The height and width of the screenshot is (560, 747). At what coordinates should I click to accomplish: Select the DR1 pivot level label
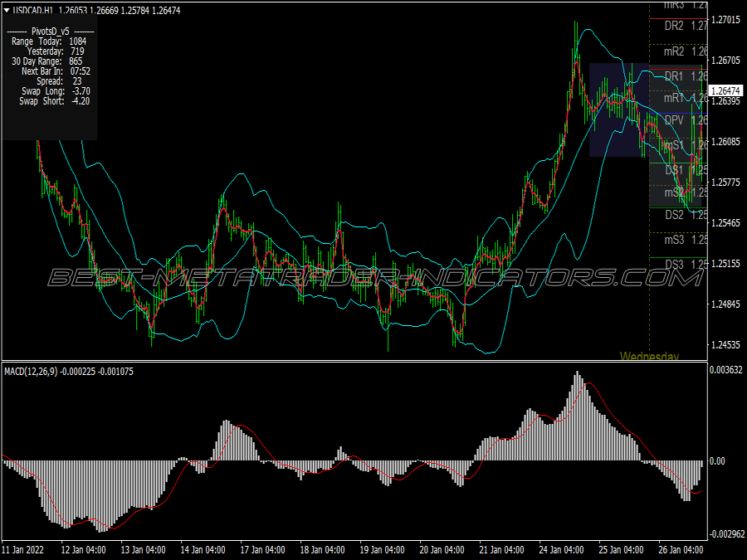click(674, 76)
